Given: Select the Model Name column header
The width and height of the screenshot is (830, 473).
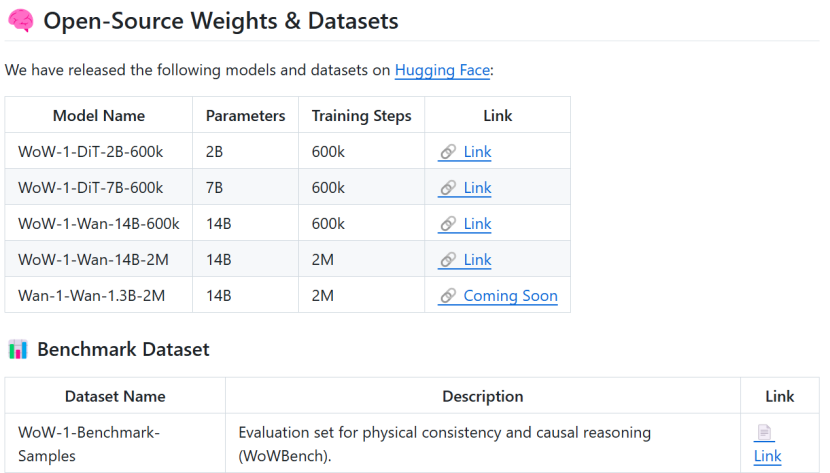Looking at the screenshot, I should pyautogui.click(x=99, y=116).
